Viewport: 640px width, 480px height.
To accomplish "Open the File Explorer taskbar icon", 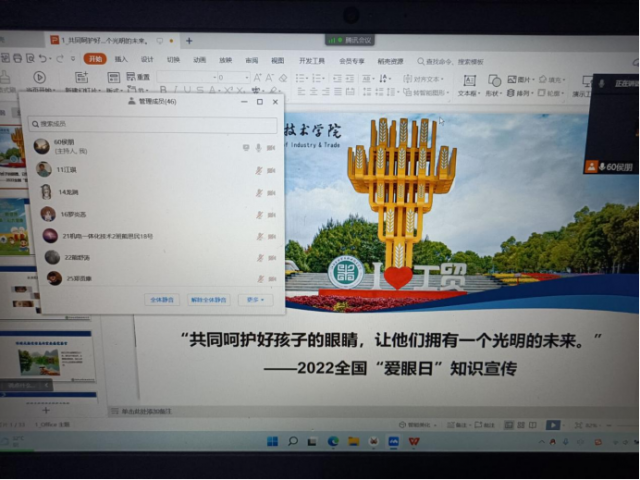I will click(354, 441).
